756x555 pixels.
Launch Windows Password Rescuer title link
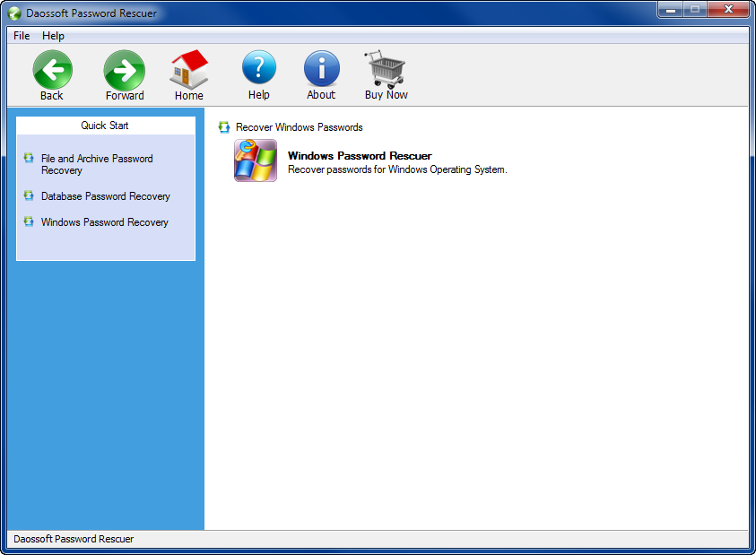[360, 156]
